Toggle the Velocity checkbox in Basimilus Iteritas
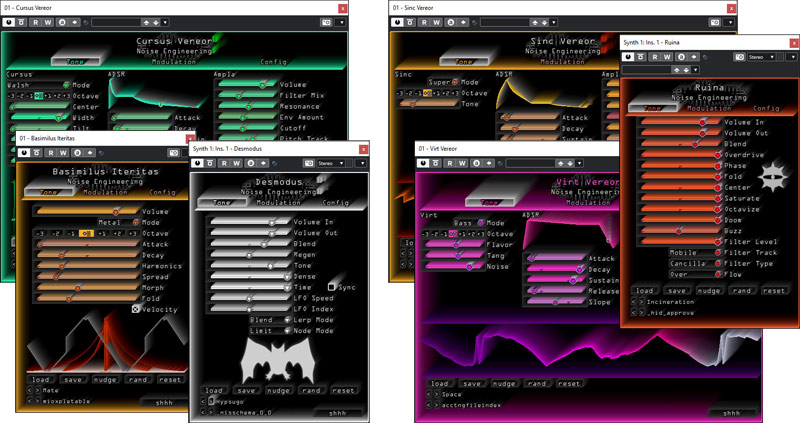This screenshot has height=423, width=800. click(137, 309)
